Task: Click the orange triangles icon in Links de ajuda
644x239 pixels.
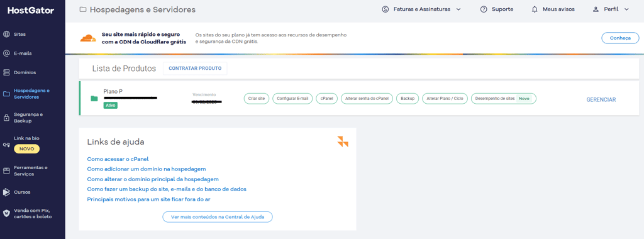Action: click(343, 142)
